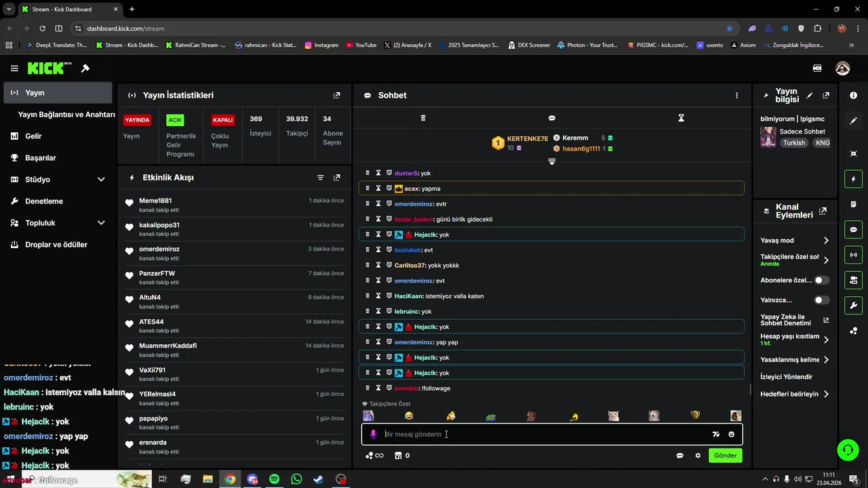Click the info icon in right toolbar
Viewport: 868px width, 488px height.
click(x=853, y=96)
